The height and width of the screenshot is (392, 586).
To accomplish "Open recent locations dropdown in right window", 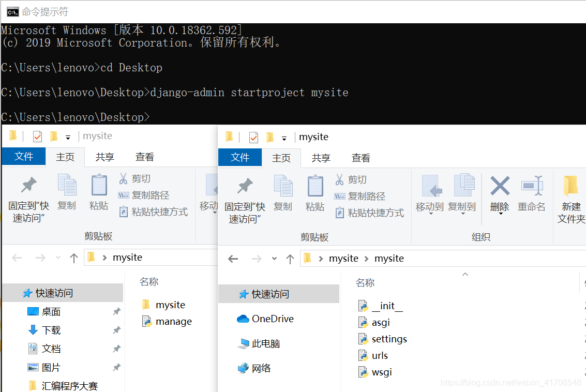I will pyautogui.click(x=274, y=259).
